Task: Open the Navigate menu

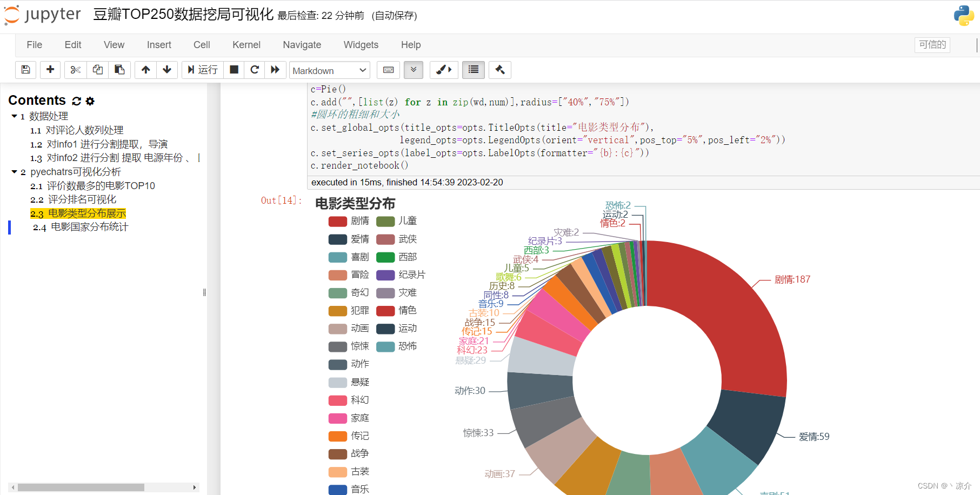Action: tap(302, 45)
